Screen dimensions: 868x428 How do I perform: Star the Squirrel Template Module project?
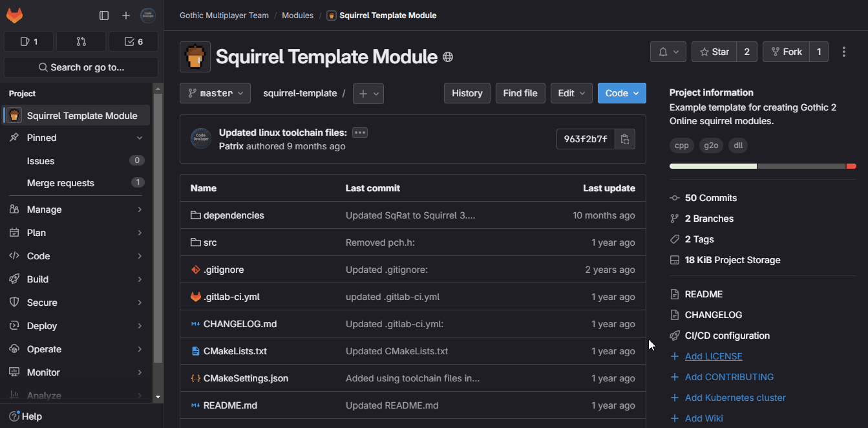(x=714, y=51)
